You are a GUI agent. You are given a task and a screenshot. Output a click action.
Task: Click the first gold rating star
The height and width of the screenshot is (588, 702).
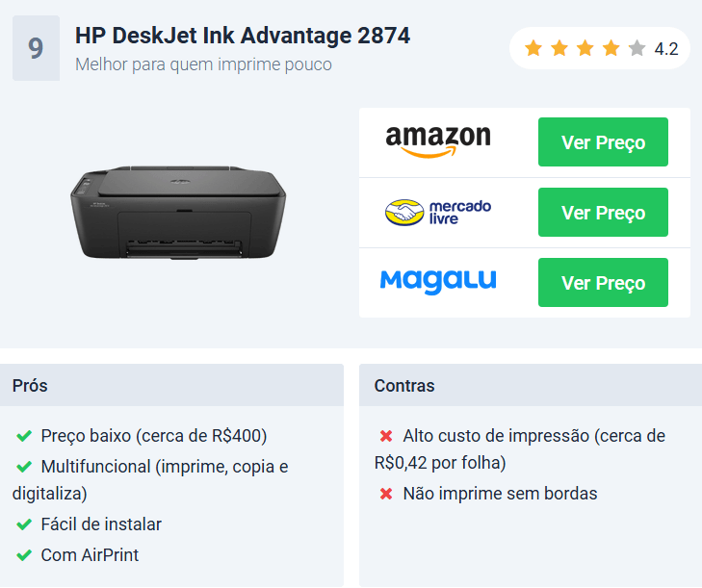tap(533, 48)
